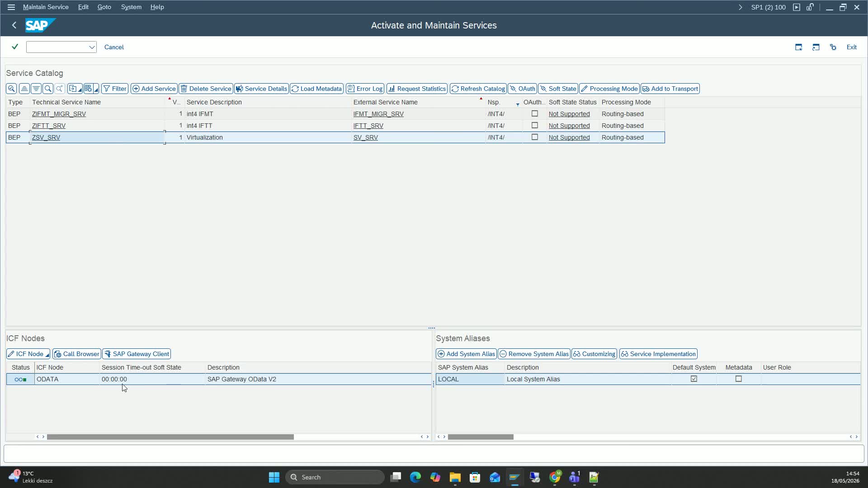Click the Cancel button
Viewport: 868px width, 488px height.
(114, 47)
